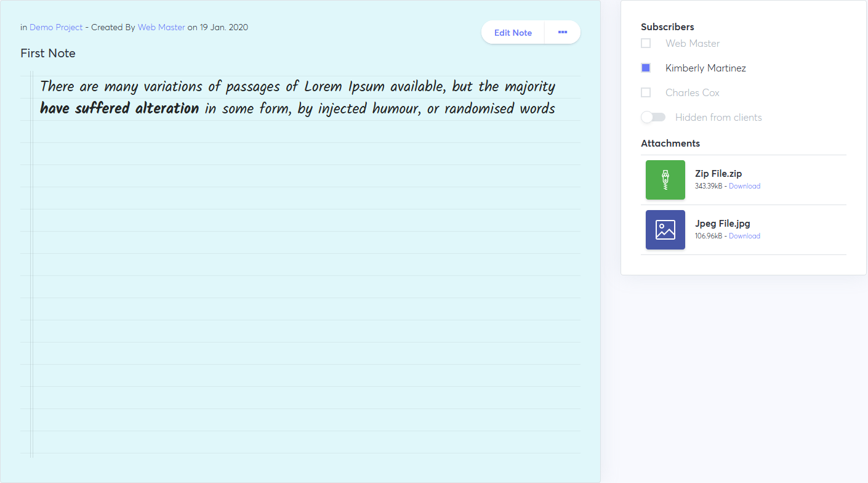The image size is (868, 483).
Task: Click the Edit Note button
Action: [x=513, y=33]
